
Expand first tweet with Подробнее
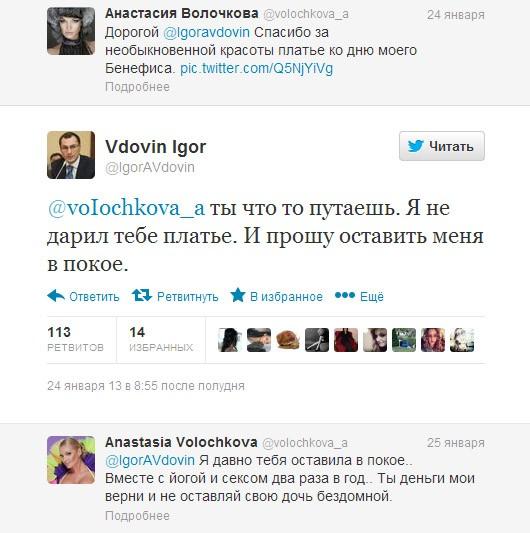(137, 87)
